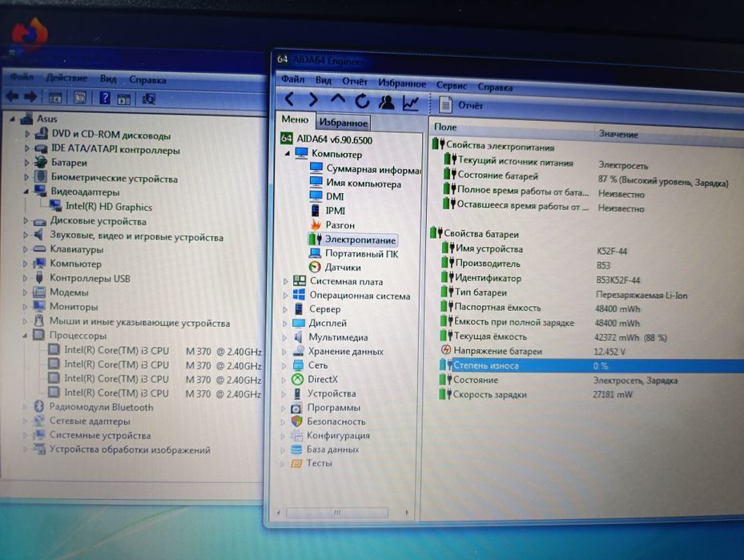Click the AIDA64 up-level arrow icon
744x560 pixels.
coord(338,99)
